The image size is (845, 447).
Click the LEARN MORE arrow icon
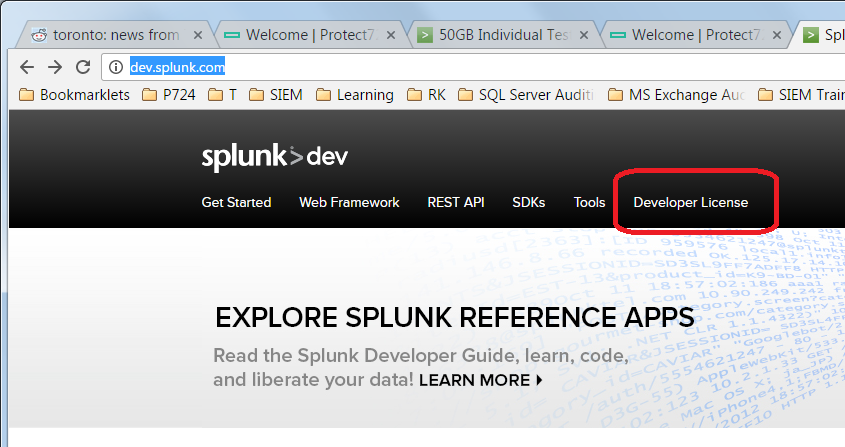coord(540,380)
